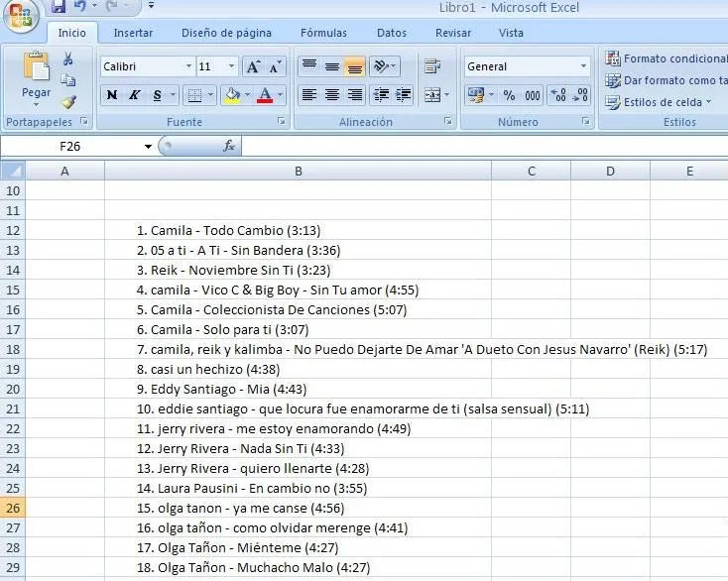Click the insert function fx icon
The image size is (728, 581).
(229, 146)
